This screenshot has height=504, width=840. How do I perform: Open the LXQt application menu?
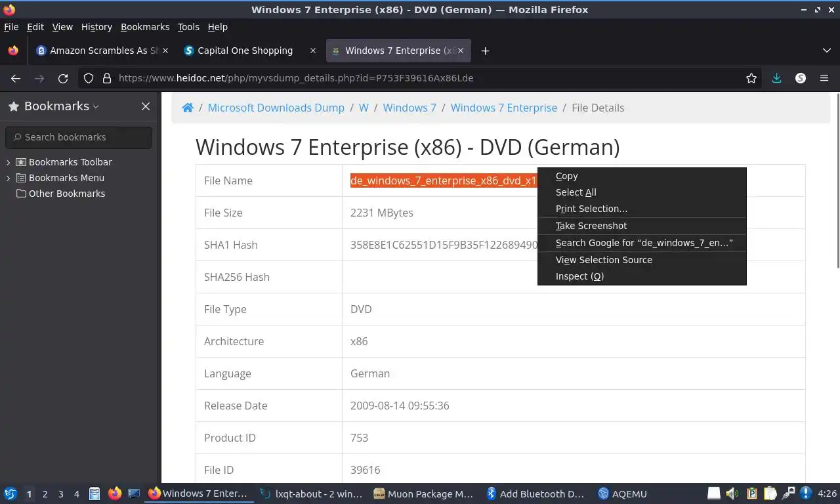[x=10, y=493]
